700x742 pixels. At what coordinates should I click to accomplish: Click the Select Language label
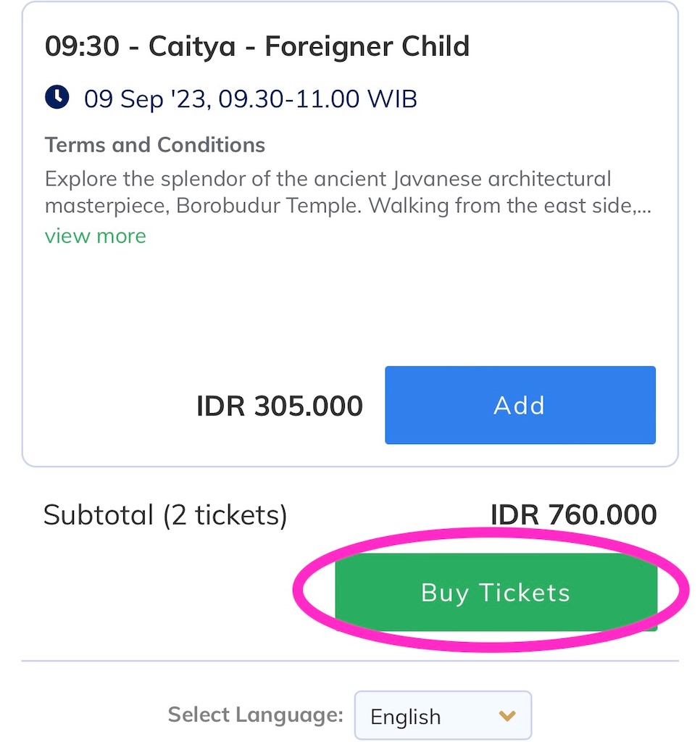(256, 715)
